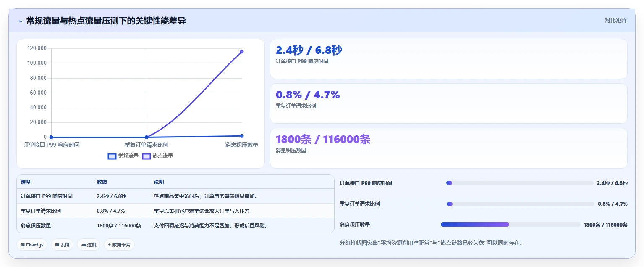Click the 重复订单请求比例 x-axis label in chart
644x267 pixels.
click(147, 145)
